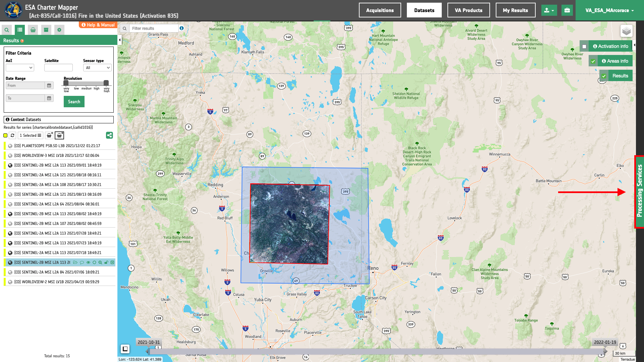This screenshot has width=644, height=362.
Task: Collapse the info buttons with right arrow
Action: point(634,45)
